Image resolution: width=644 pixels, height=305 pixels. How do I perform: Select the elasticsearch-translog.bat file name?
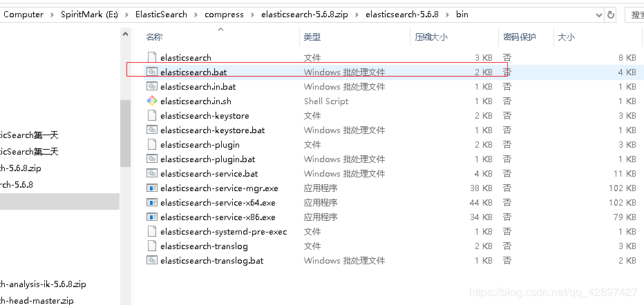[212, 260]
